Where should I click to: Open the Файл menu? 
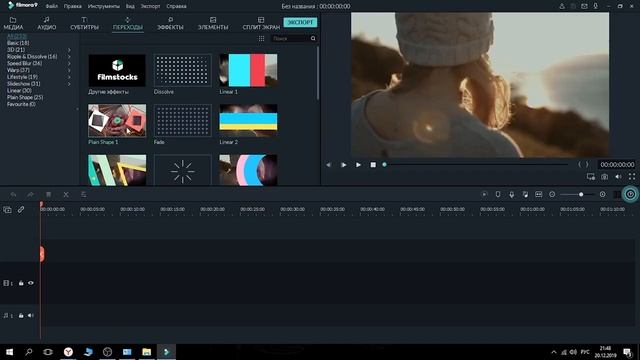[x=51, y=6]
